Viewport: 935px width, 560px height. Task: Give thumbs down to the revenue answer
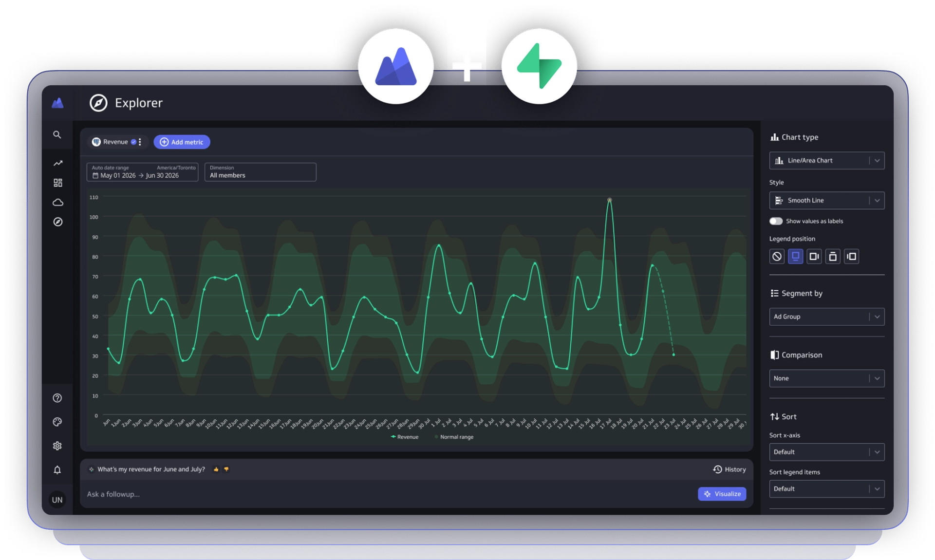(x=226, y=469)
